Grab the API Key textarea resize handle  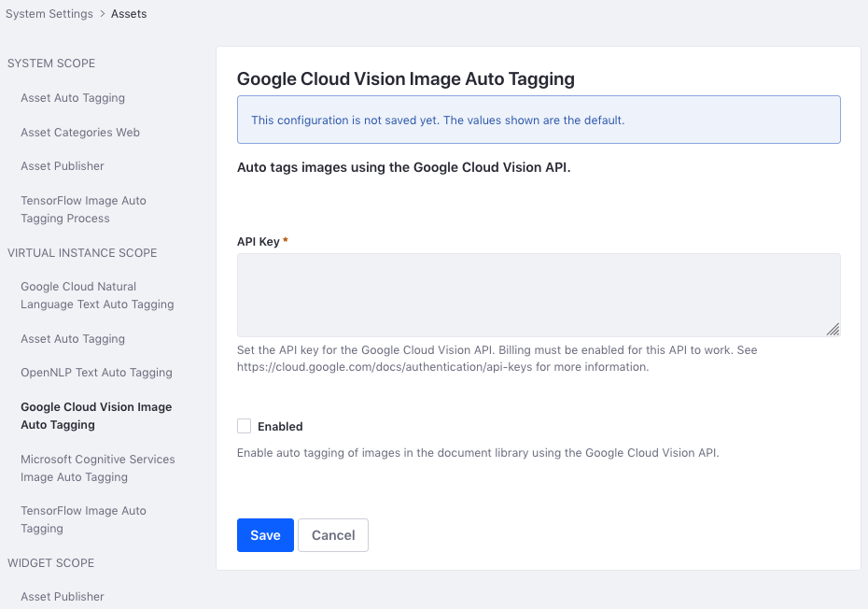833,330
